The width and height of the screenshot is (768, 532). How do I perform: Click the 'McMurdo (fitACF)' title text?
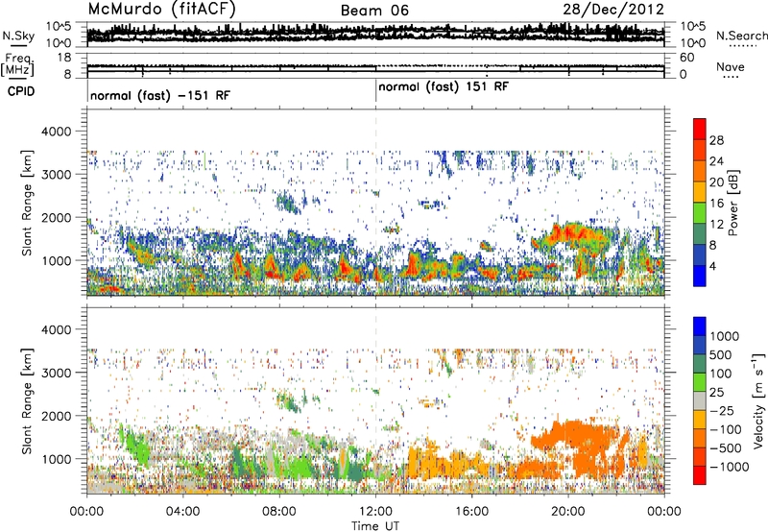161,10
